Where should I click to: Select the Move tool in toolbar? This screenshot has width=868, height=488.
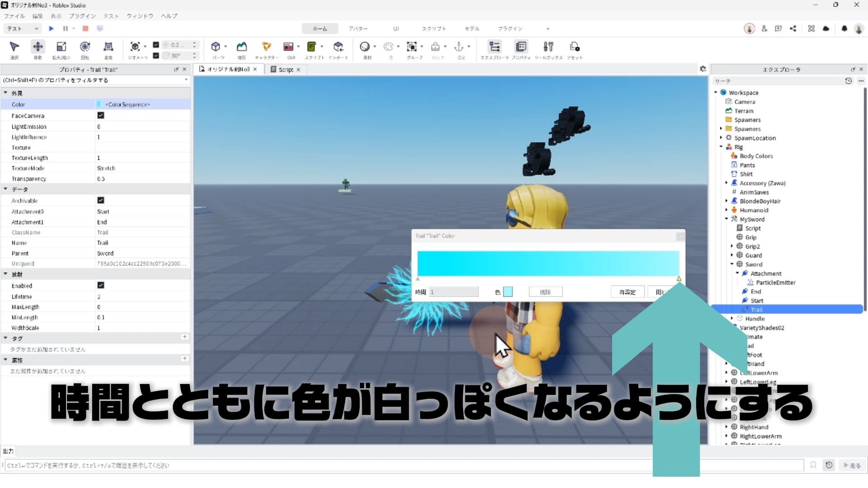pyautogui.click(x=38, y=47)
